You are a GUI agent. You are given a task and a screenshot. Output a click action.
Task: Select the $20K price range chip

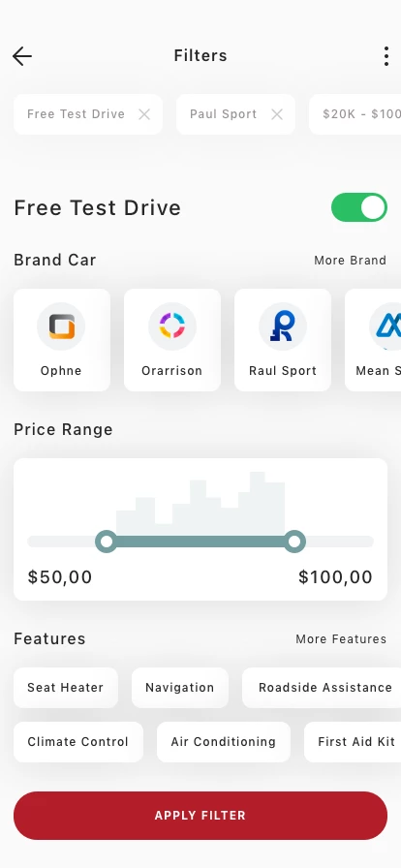[x=355, y=114]
